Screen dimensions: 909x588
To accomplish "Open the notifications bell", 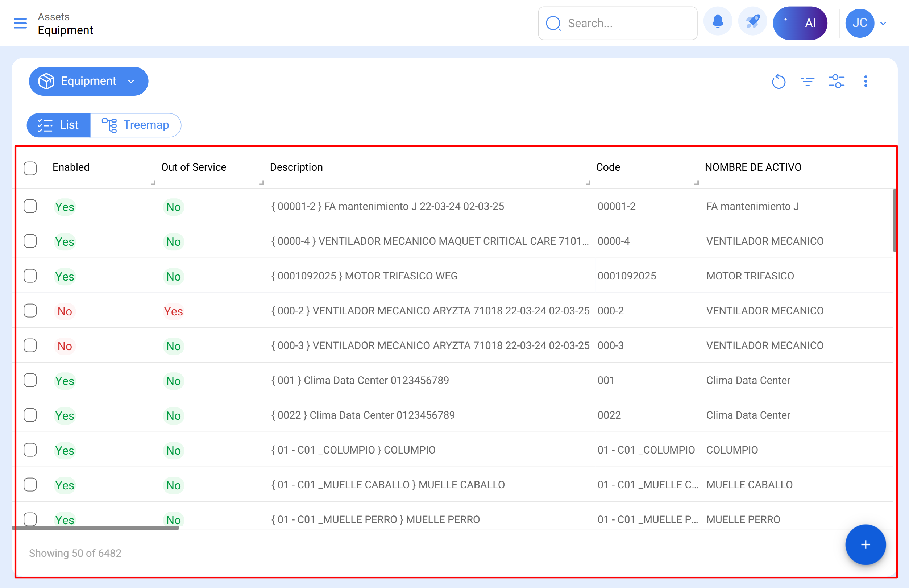I will pyautogui.click(x=718, y=22).
